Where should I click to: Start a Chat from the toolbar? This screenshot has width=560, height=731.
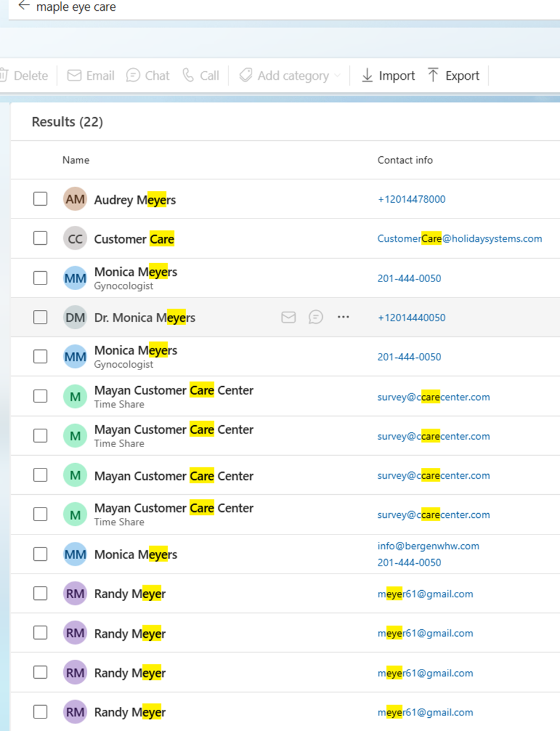pyautogui.click(x=148, y=75)
